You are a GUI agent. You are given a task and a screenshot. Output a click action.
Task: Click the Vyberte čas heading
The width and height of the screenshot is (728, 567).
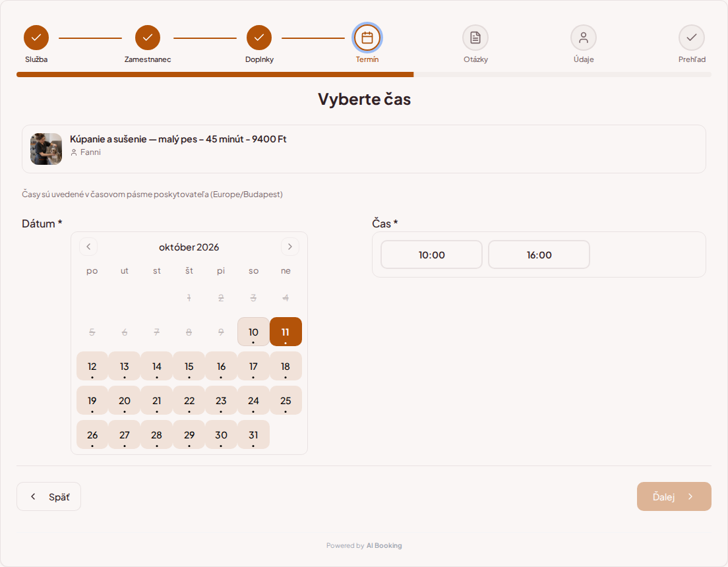point(364,99)
